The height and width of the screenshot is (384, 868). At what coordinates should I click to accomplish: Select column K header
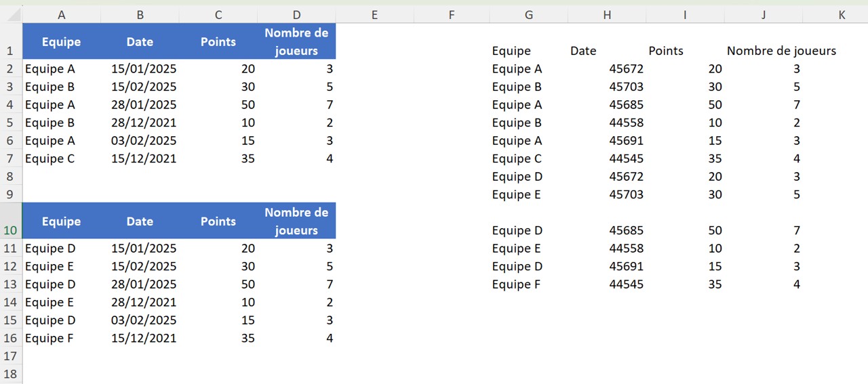(x=842, y=15)
